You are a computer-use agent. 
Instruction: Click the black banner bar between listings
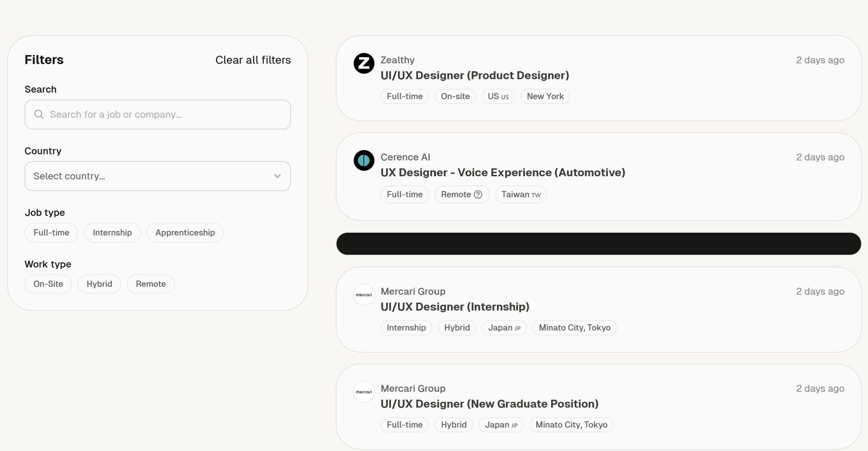pyautogui.click(x=598, y=244)
